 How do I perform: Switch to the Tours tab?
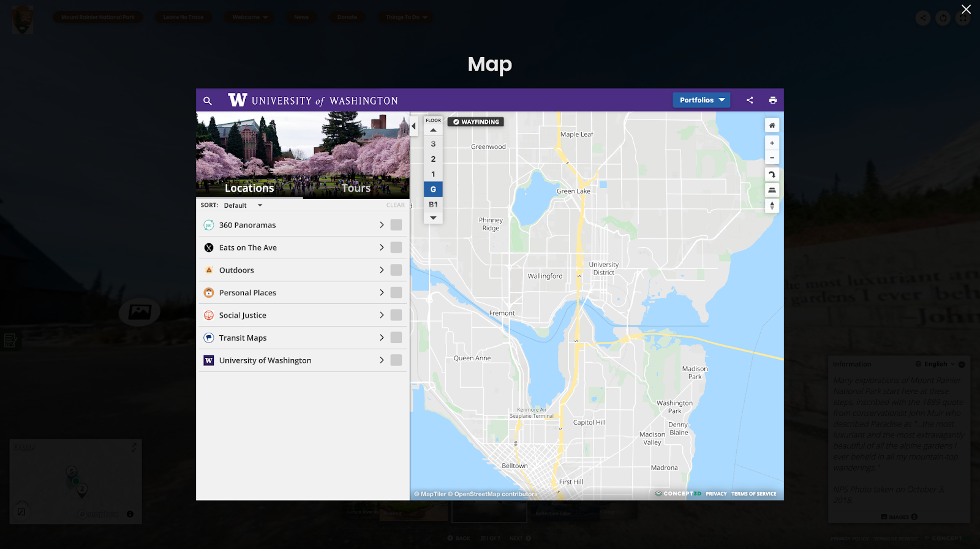[356, 188]
